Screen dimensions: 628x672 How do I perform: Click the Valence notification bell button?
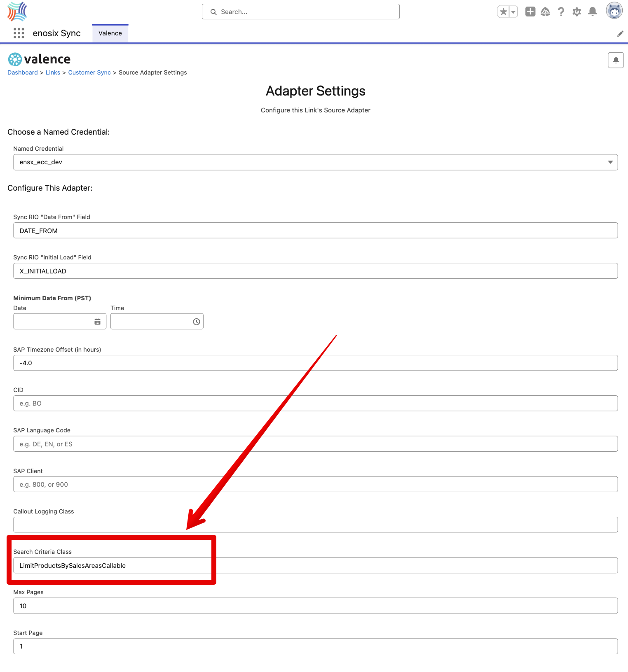pyautogui.click(x=616, y=60)
